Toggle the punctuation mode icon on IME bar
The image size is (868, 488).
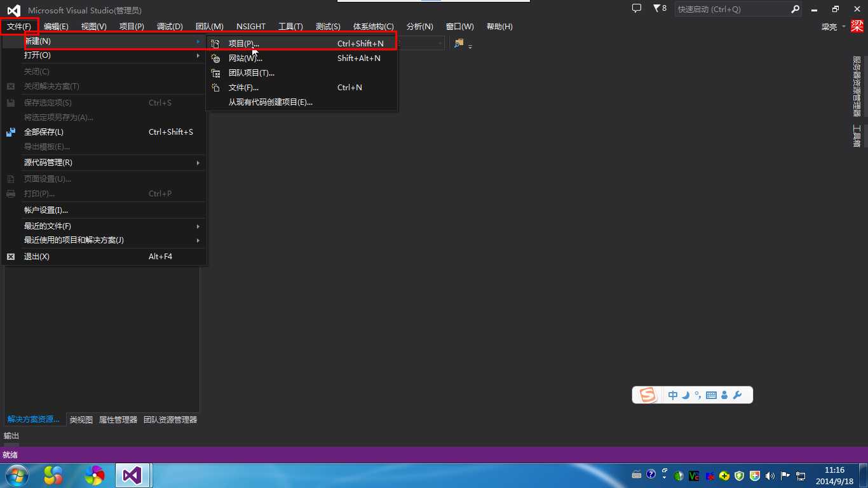[698, 395]
